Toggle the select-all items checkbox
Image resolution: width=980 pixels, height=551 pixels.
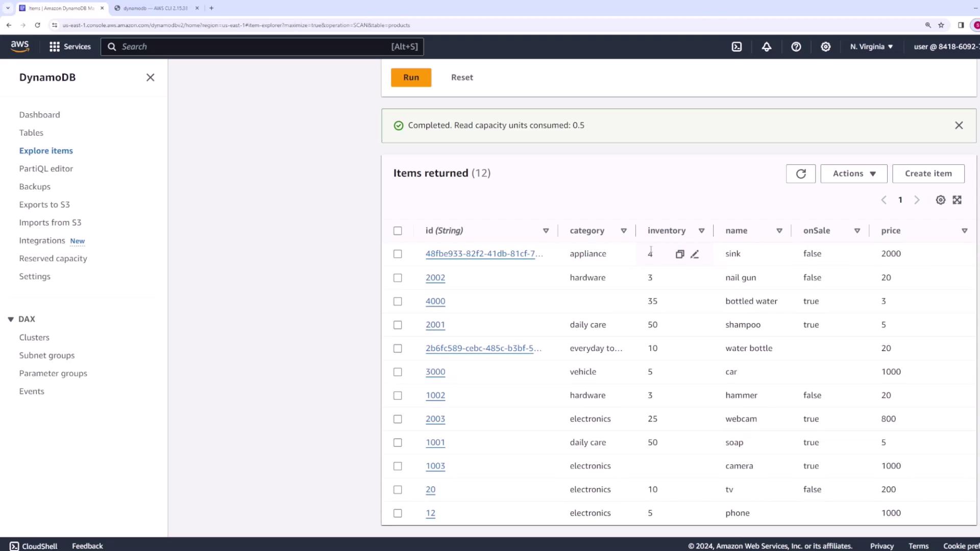click(398, 231)
